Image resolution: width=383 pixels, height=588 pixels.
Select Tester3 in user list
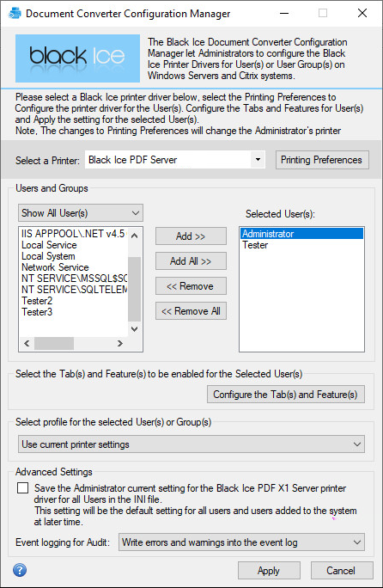click(74, 312)
